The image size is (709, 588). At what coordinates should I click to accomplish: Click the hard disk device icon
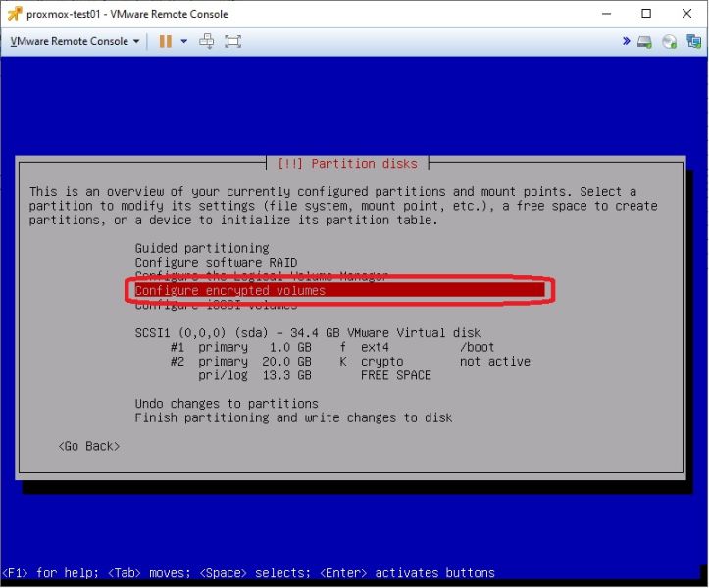pyautogui.click(x=645, y=42)
